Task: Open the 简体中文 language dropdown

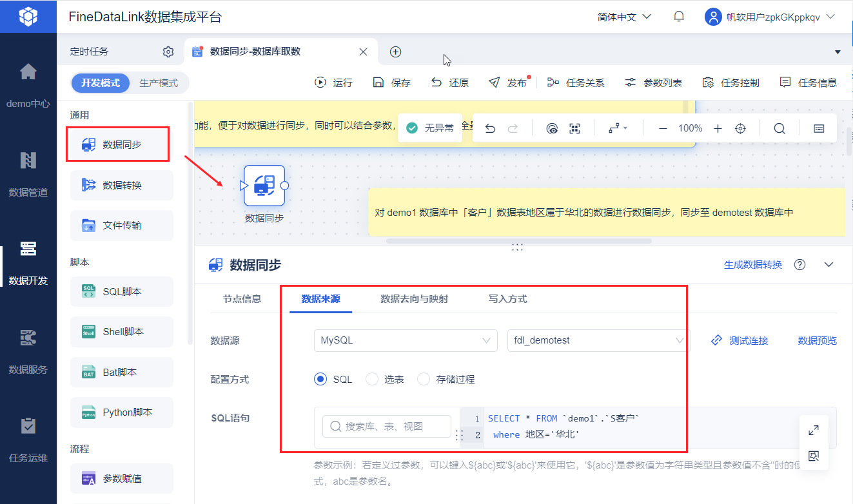Action: pos(624,17)
